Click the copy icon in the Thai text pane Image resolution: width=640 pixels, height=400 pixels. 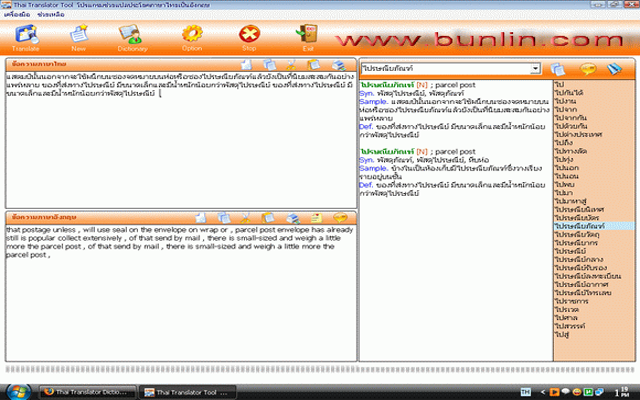269,65
